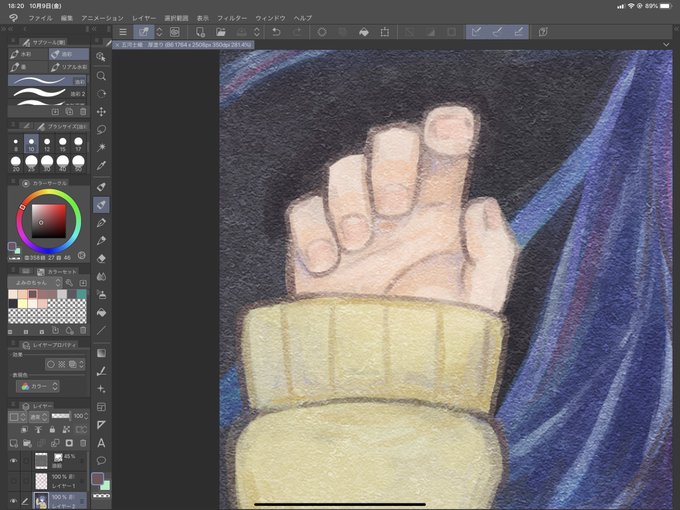Click the chevron at canvas tab bar right end
The height and width of the screenshot is (510, 680).
[x=666, y=45]
